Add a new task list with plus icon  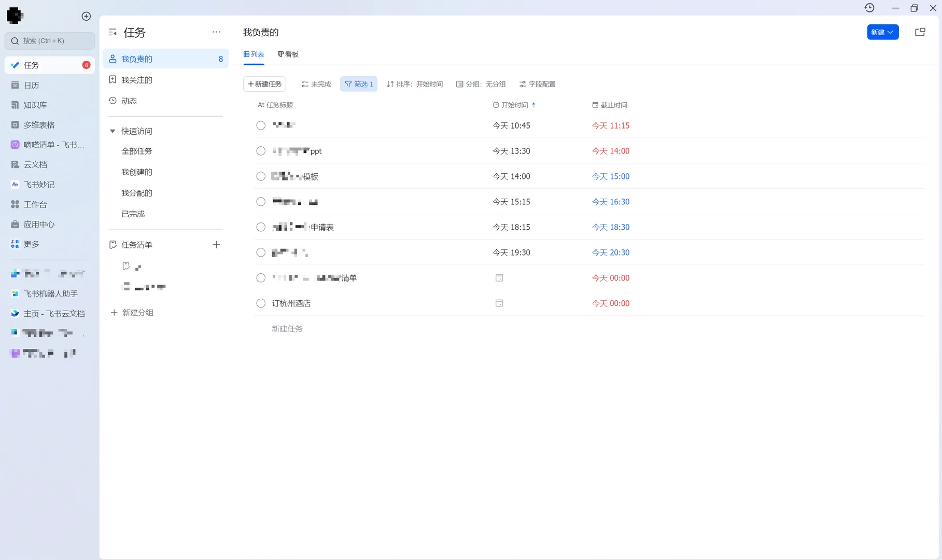(x=216, y=245)
